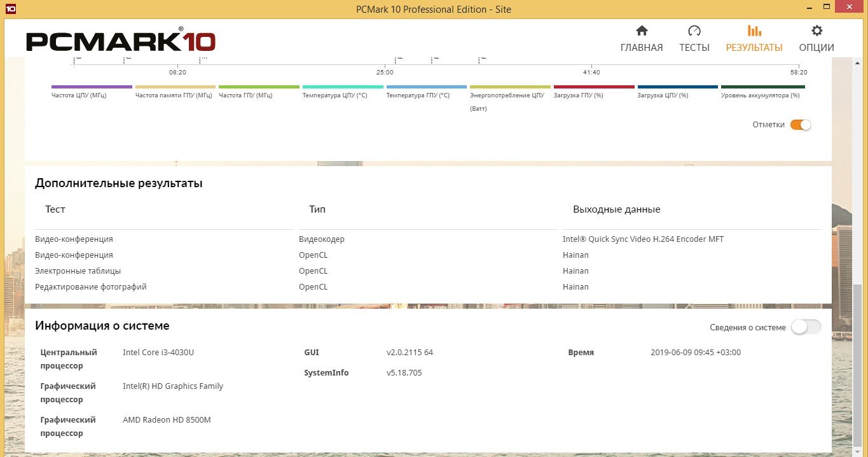Disable the Отметки toggle switch

tap(801, 125)
